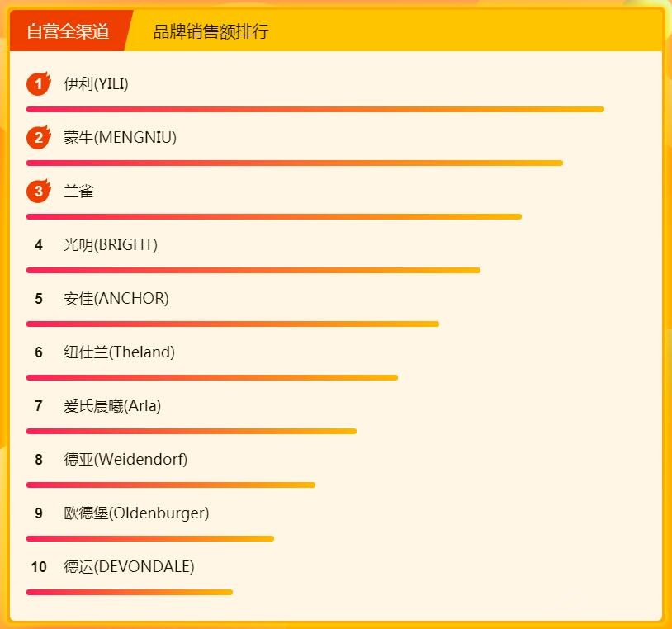This screenshot has width=672, height=629.
Task: Select the 品牌销售额排行 tab
Action: (211, 31)
